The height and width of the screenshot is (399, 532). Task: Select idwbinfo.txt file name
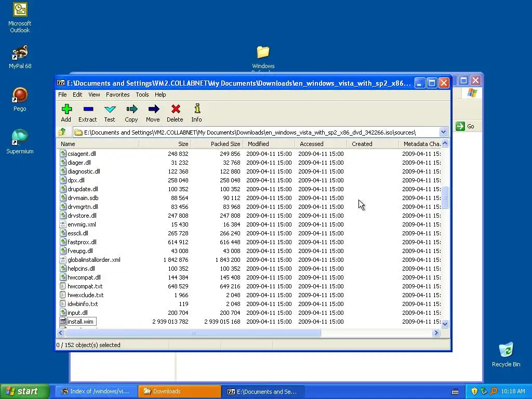pyautogui.click(x=83, y=303)
